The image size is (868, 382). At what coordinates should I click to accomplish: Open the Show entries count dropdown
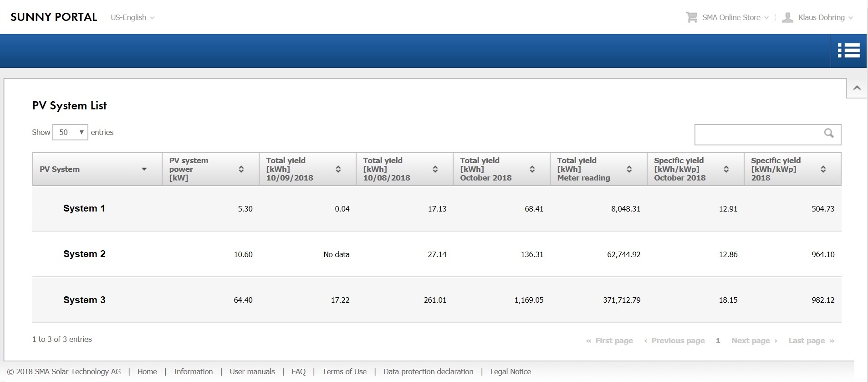point(70,132)
